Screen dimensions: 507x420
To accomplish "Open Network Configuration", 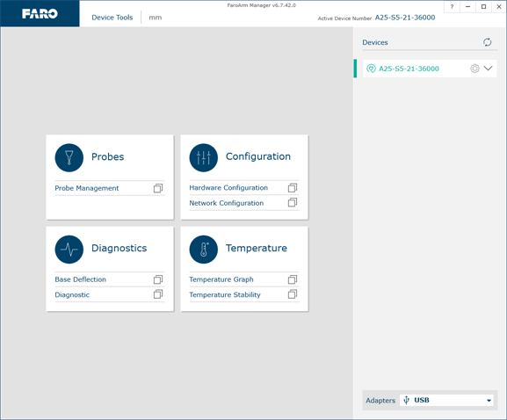I will pyautogui.click(x=227, y=203).
